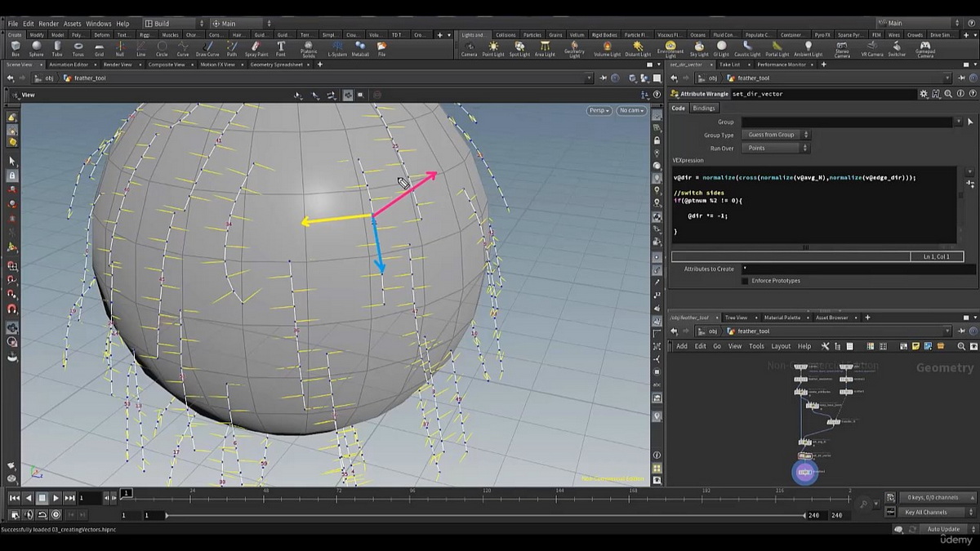Select the Gamepad Camera tool
The height and width of the screenshot is (551, 980).
click(x=925, y=49)
